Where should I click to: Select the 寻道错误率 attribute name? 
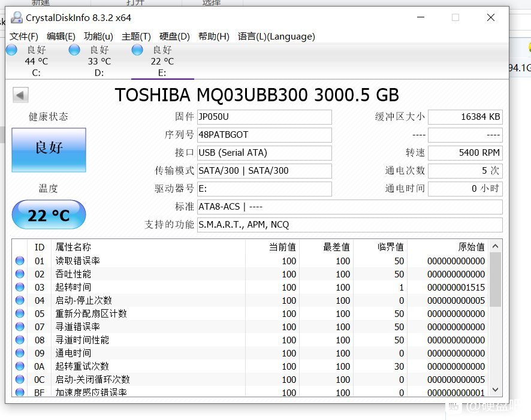77,327
